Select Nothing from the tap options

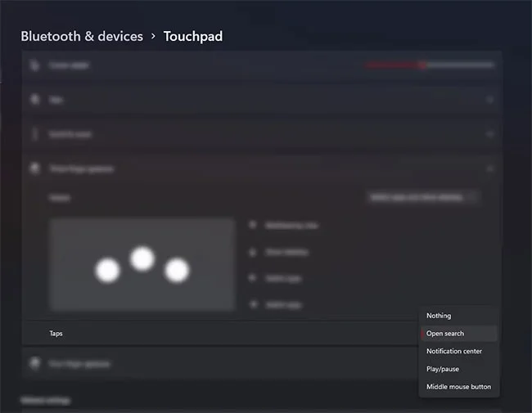(439, 316)
